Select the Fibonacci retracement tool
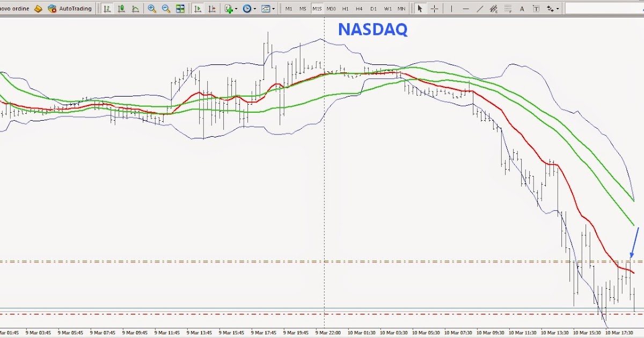644x338 pixels. point(508,9)
